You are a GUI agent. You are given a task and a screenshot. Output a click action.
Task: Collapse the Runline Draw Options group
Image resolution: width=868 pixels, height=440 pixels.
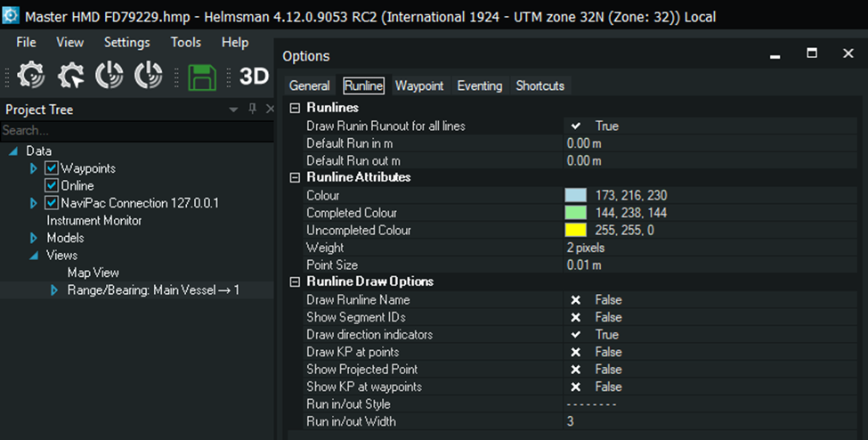click(295, 282)
